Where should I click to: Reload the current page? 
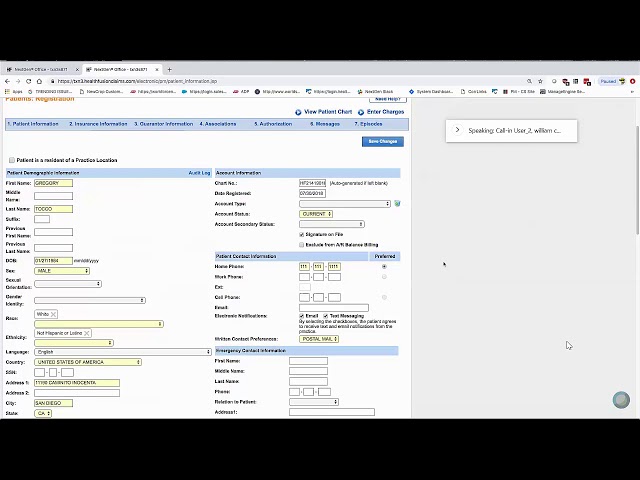pyautogui.click(x=29, y=81)
